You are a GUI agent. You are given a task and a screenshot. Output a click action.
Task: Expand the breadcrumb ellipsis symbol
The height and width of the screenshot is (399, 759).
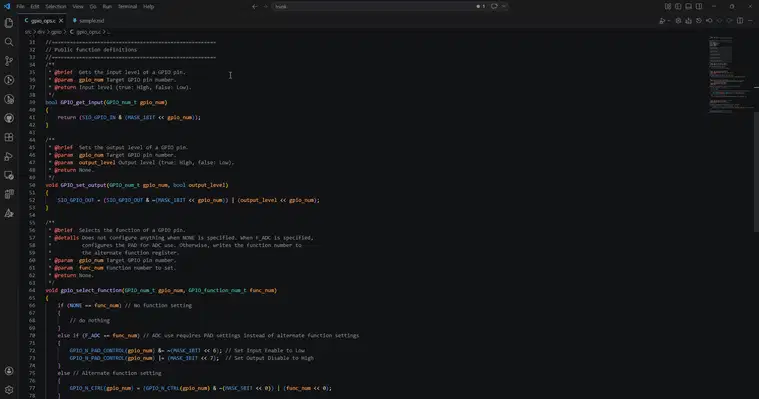tap(108, 32)
